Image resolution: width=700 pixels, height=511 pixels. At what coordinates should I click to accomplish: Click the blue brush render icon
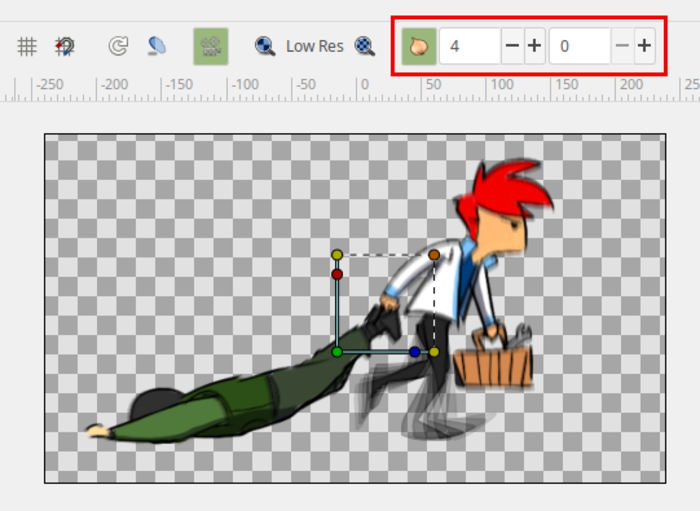pos(157,46)
